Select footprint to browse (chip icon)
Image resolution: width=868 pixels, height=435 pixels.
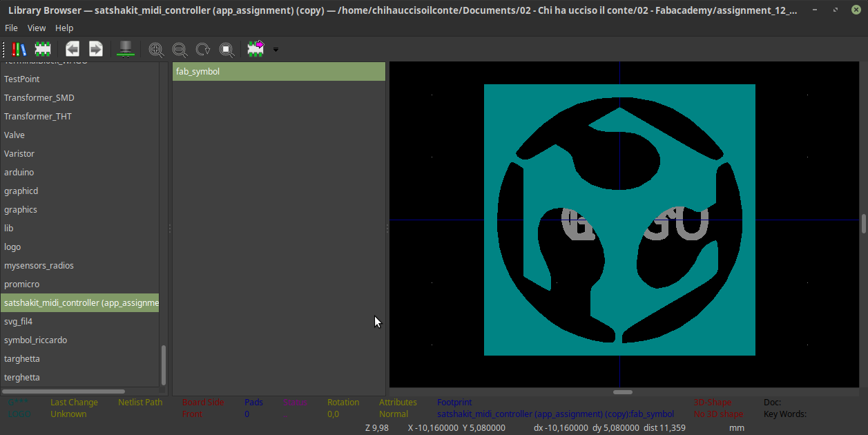tap(43, 49)
